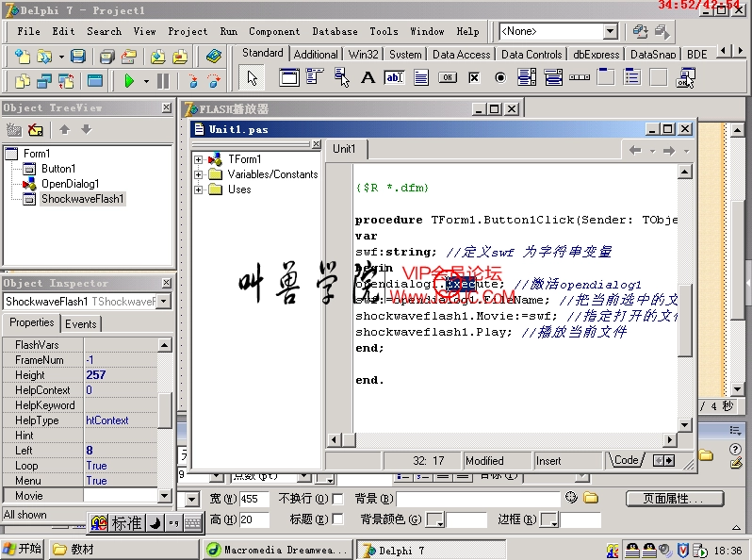Click the 页面属性 button in Dreamweaver
Screen dimensions: 752x560
click(675, 499)
